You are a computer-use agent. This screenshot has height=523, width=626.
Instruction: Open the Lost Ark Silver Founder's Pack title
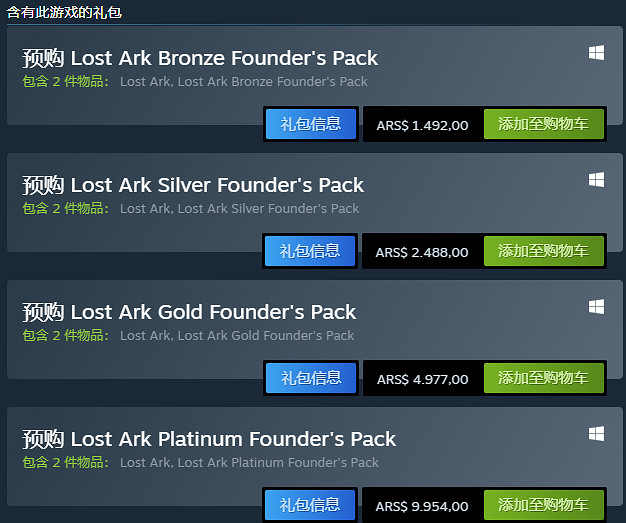pyautogui.click(x=193, y=185)
